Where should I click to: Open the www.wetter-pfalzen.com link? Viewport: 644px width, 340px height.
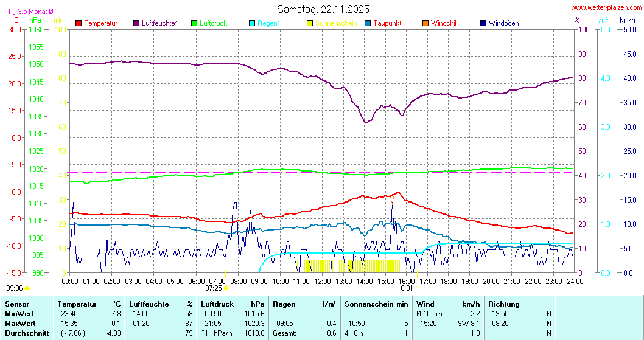[x=605, y=7]
